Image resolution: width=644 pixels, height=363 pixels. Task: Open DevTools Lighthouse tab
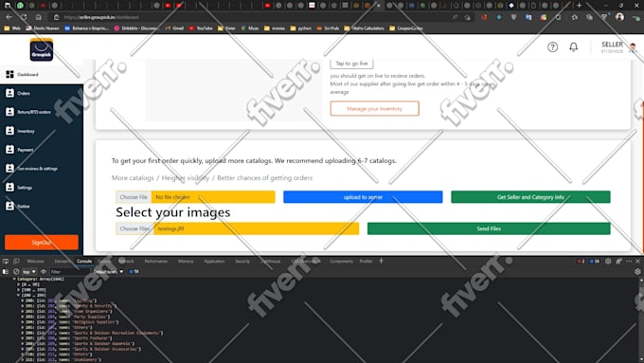click(x=270, y=261)
